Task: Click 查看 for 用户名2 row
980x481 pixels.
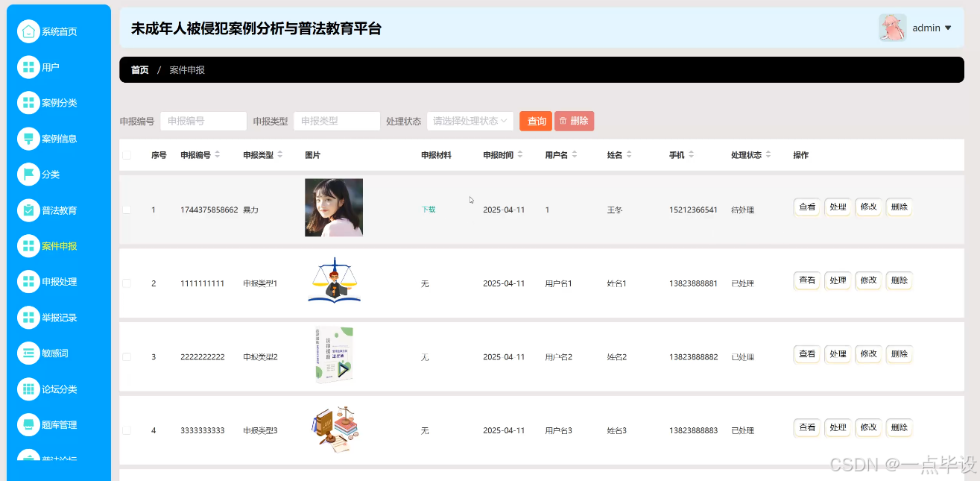Action: 807,354
